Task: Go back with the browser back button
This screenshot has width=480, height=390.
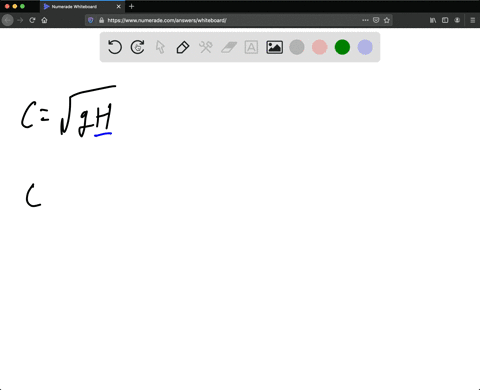Action: 8,20
